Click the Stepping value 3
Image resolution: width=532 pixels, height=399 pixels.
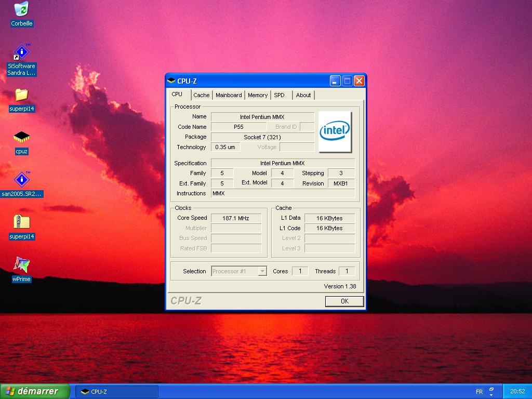click(x=341, y=173)
